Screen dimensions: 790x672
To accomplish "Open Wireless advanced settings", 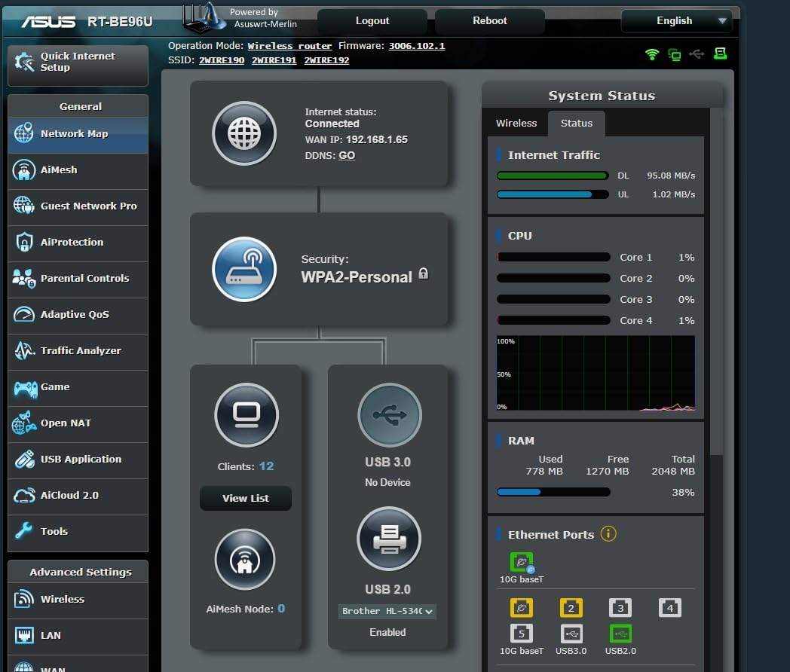I will pyautogui.click(x=78, y=600).
